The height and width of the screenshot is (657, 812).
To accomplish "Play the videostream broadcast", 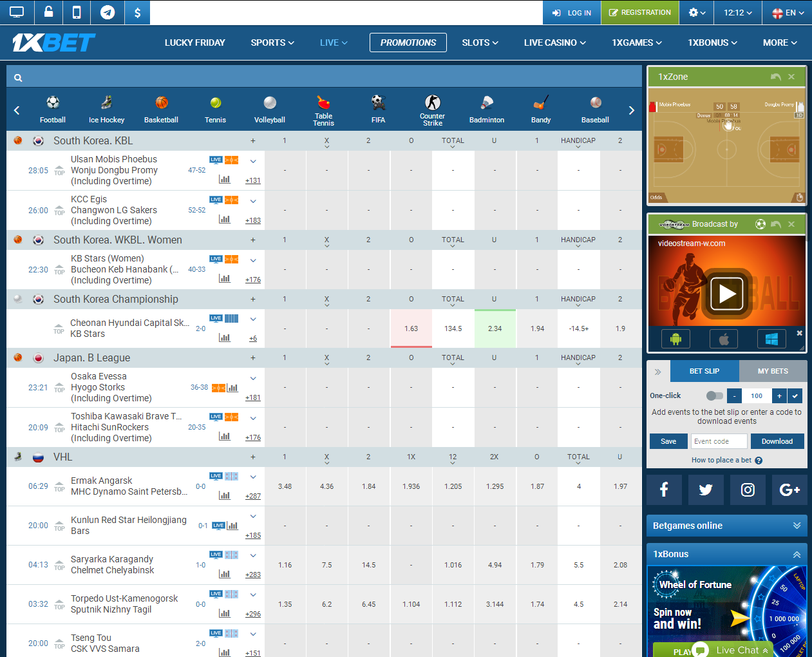I will pyautogui.click(x=727, y=294).
